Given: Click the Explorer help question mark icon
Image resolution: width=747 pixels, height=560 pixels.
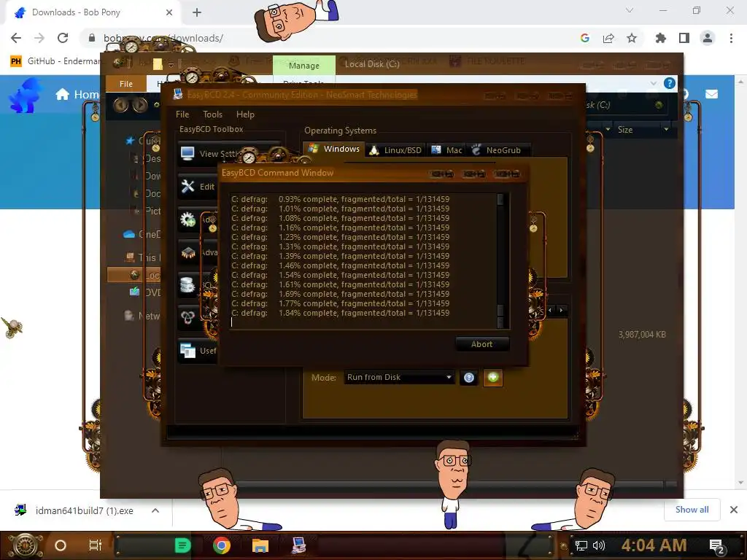Looking at the screenshot, I should pyautogui.click(x=670, y=83).
